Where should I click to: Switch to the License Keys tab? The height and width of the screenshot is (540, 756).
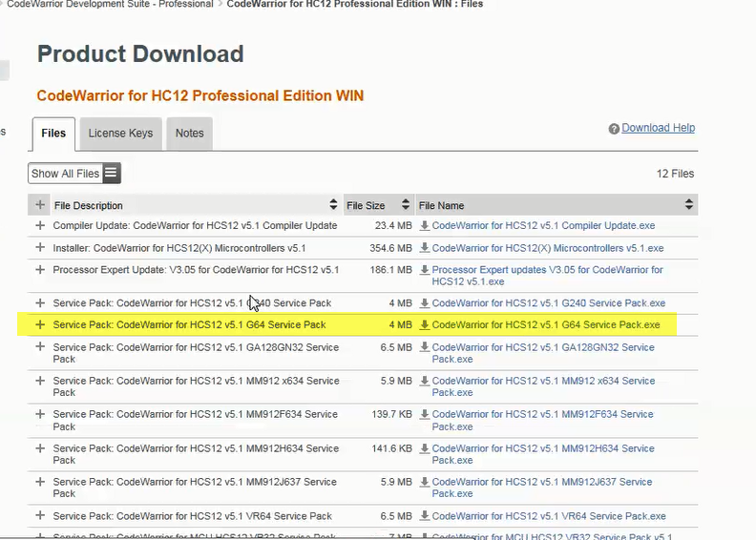click(120, 134)
